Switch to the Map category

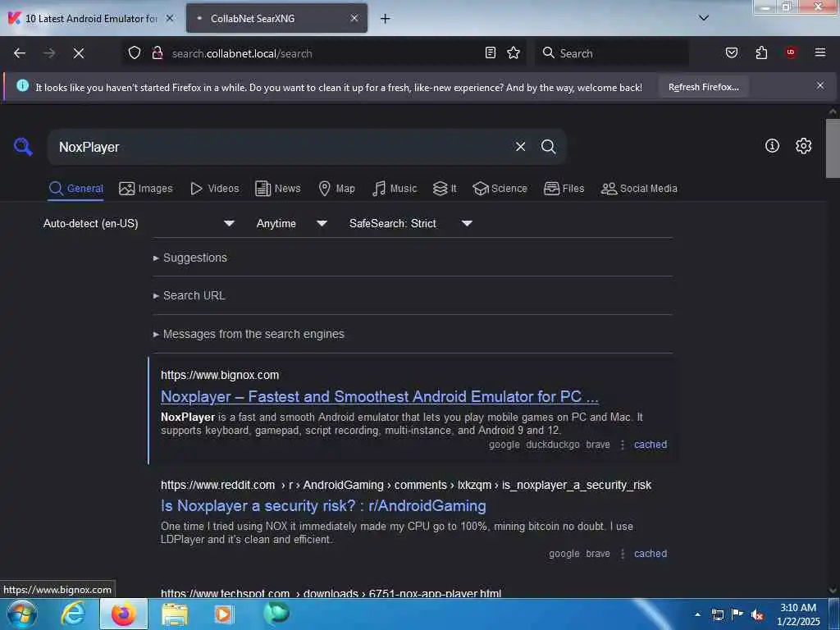tap(336, 189)
